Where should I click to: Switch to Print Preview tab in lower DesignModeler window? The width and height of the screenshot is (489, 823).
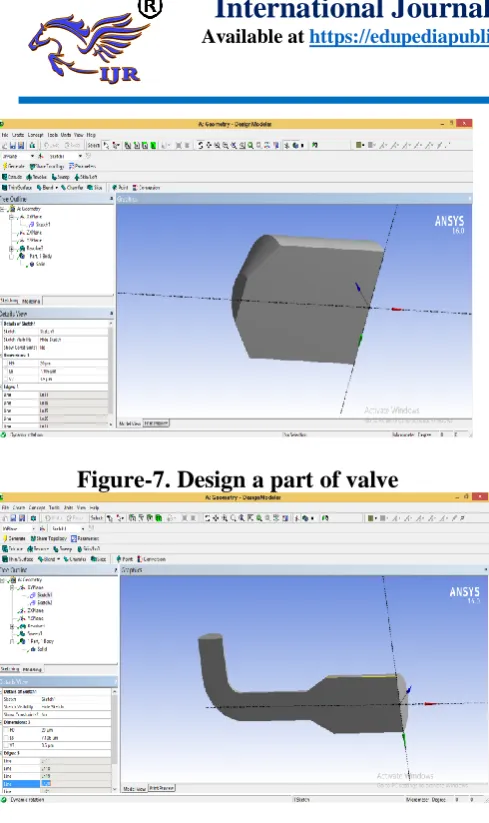(x=162, y=788)
